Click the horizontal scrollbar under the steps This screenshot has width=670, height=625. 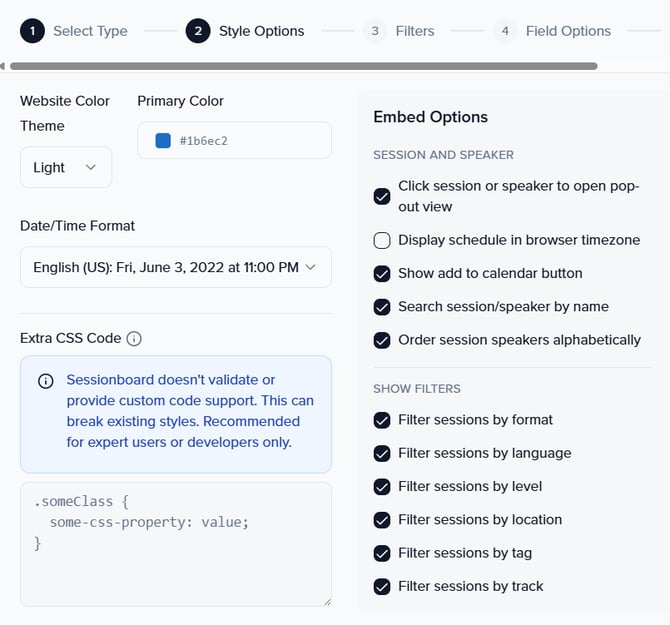(x=300, y=66)
